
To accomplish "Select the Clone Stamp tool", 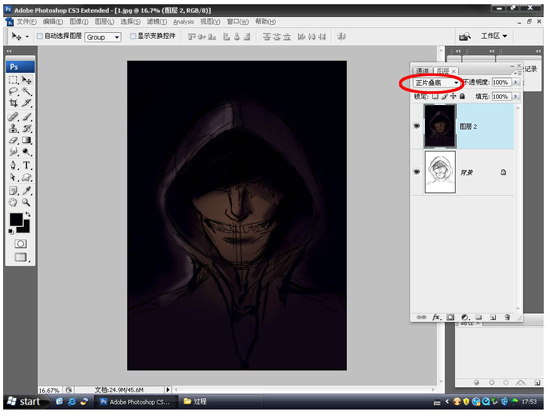I will coord(13,128).
